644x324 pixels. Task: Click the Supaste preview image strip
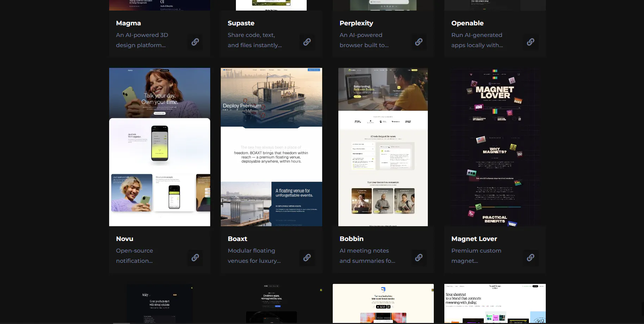271,5
